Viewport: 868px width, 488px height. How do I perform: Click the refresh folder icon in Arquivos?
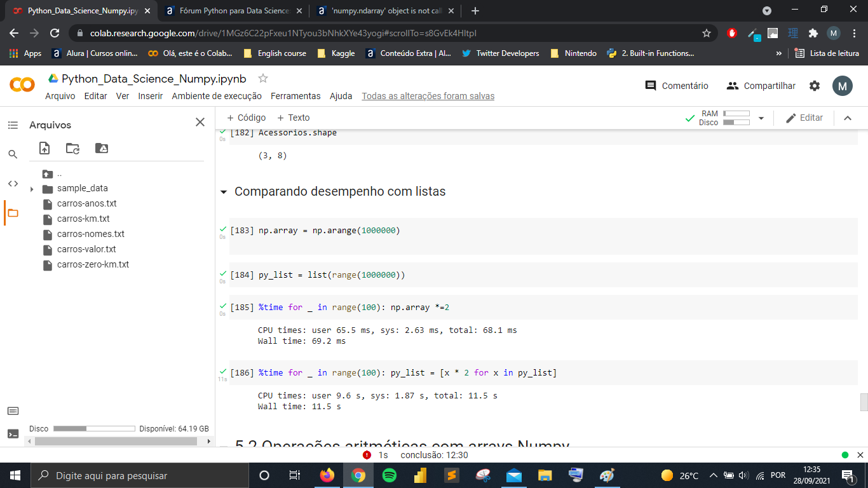[x=73, y=148]
